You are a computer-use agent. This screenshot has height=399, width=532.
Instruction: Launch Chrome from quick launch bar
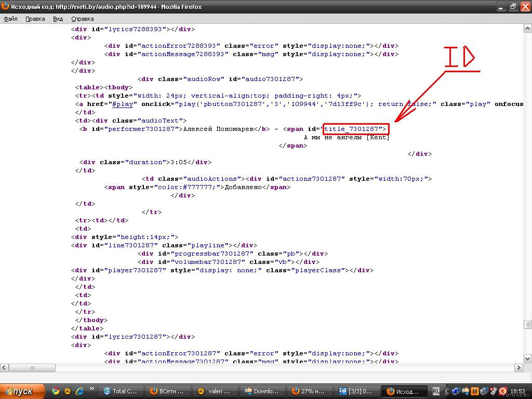point(56,391)
